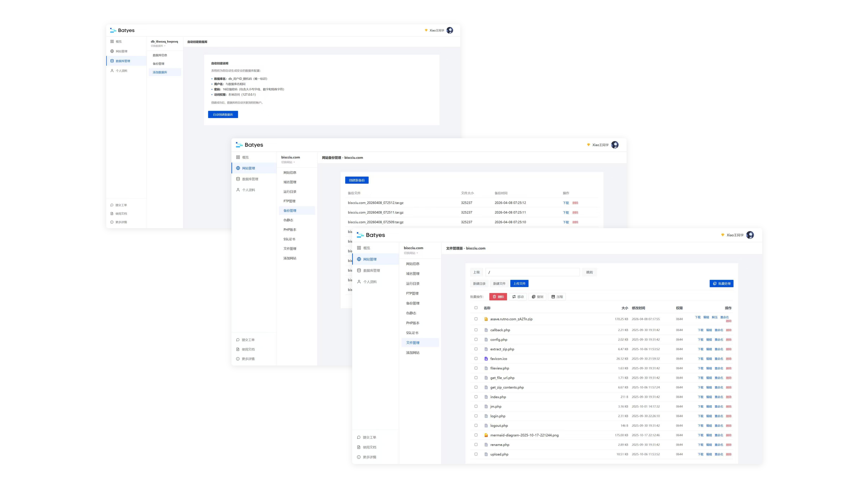Click the 自动创建数据库 blue button
This screenshot has width=868, height=488.
(x=223, y=115)
